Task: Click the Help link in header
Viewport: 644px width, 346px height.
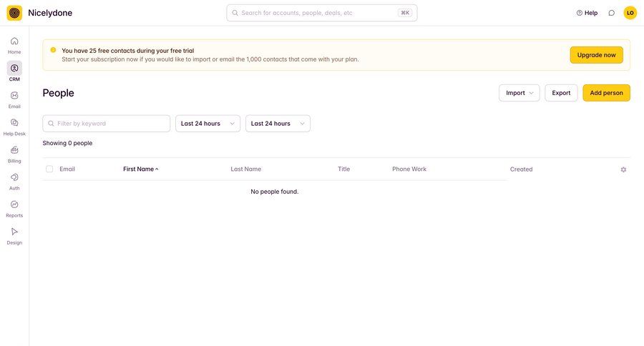Action: pyautogui.click(x=587, y=13)
